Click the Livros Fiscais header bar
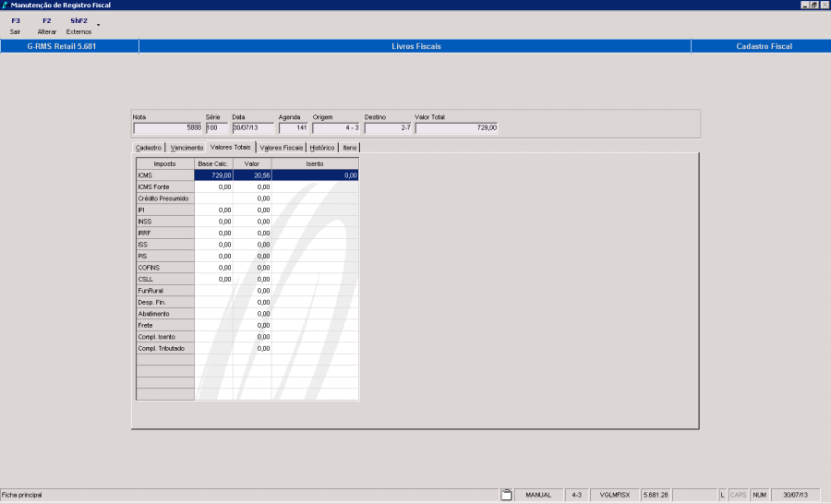The height and width of the screenshot is (504, 831). [416, 46]
